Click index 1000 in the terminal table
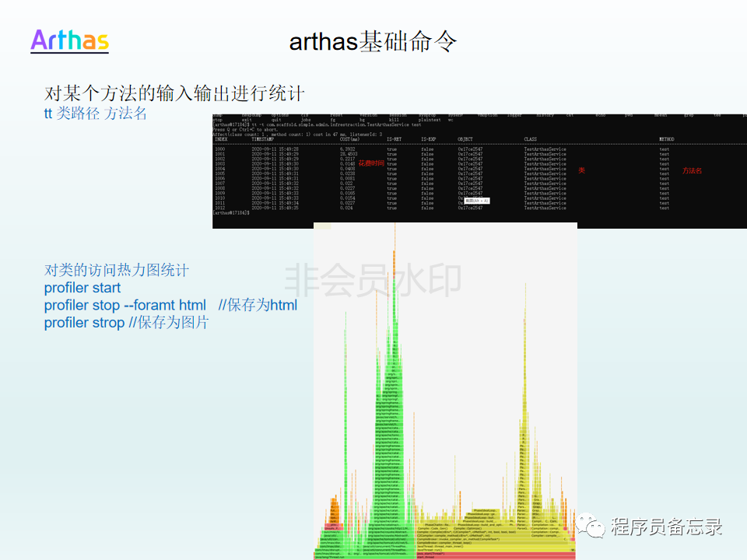 [x=219, y=149]
